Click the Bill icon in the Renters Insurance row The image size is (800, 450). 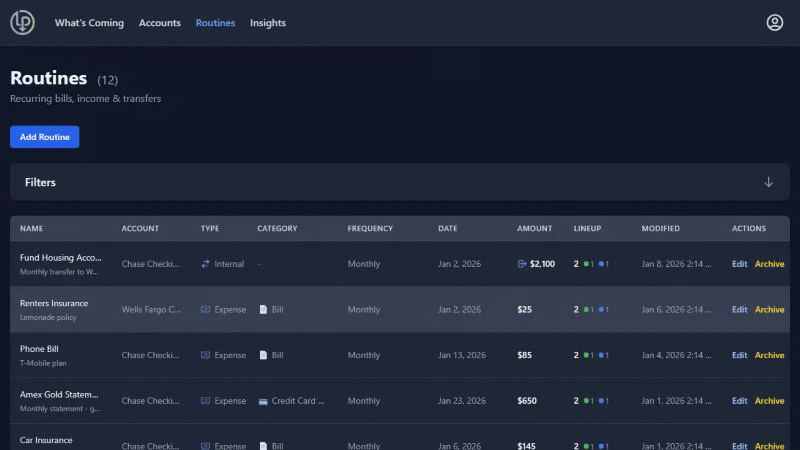point(263,310)
